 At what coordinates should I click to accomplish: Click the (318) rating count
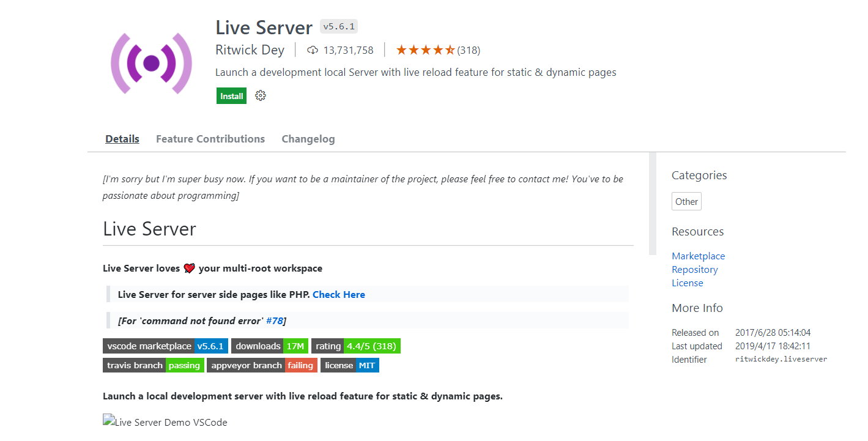coord(469,50)
